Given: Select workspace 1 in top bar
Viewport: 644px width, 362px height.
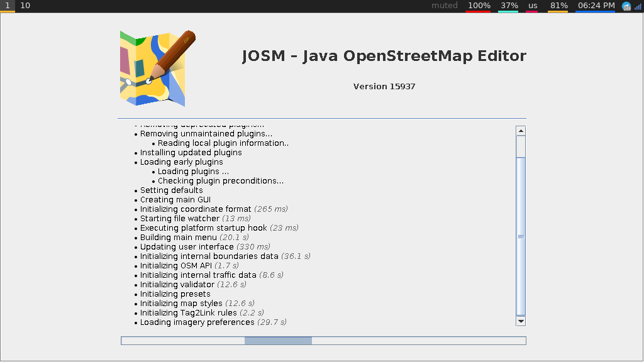Looking at the screenshot, I should point(8,6).
